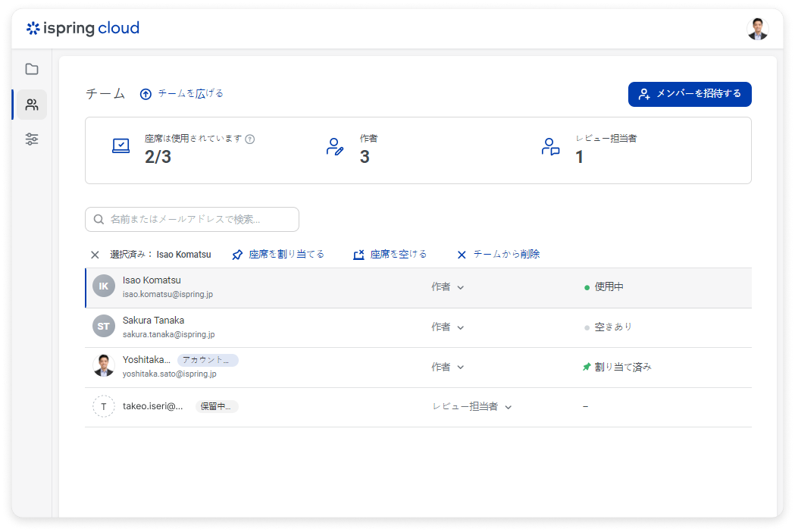
Task: Click the seats-used monitor icon
Action: tap(121, 146)
